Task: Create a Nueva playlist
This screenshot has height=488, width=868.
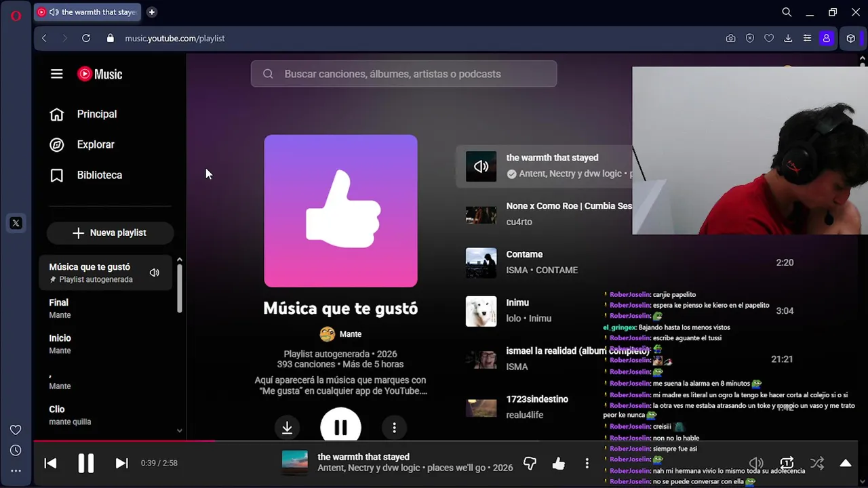Action: pyautogui.click(x=110, y=232)
